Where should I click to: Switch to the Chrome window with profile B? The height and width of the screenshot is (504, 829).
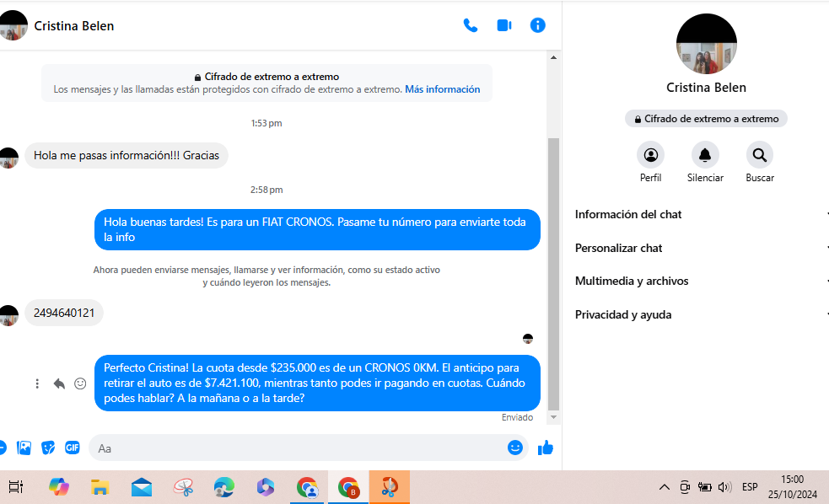click(x=348, y=487)
